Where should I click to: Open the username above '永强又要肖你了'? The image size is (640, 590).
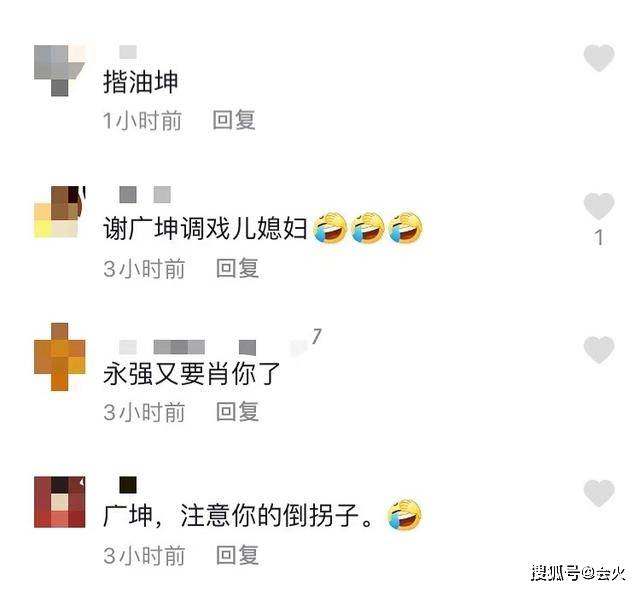tap(188, 347)
